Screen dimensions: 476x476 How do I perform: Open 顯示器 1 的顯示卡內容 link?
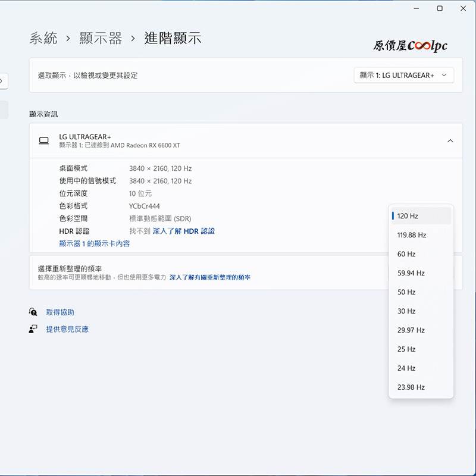coord(95,243)
